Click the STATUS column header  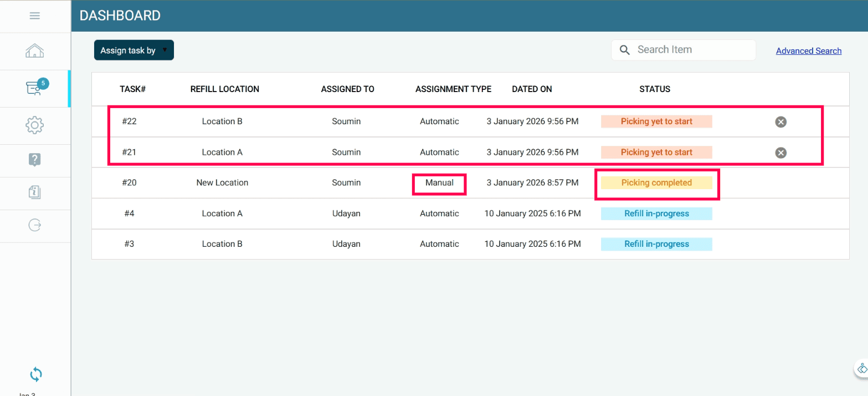[x=655, y=89]
